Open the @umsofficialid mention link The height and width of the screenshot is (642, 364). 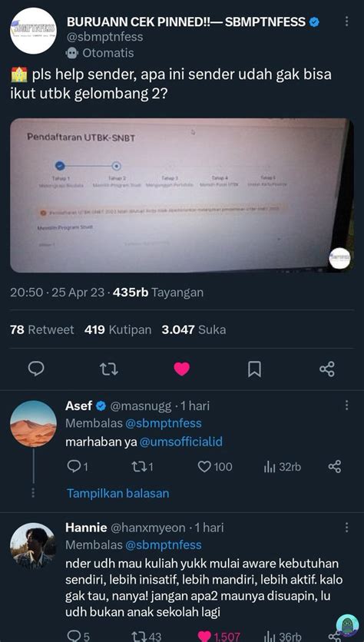point(181,442)
